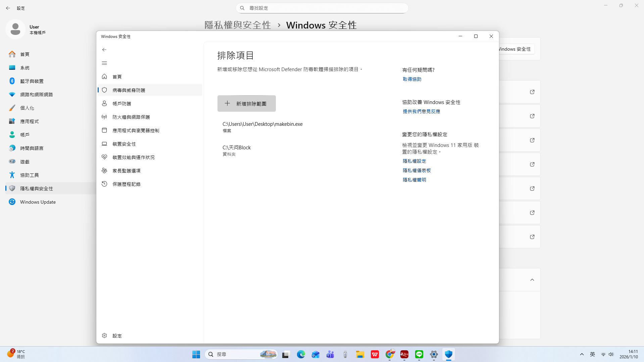Open Windows Update in Settings sidebar
644x362 pixels.
(x=50, y=202)
